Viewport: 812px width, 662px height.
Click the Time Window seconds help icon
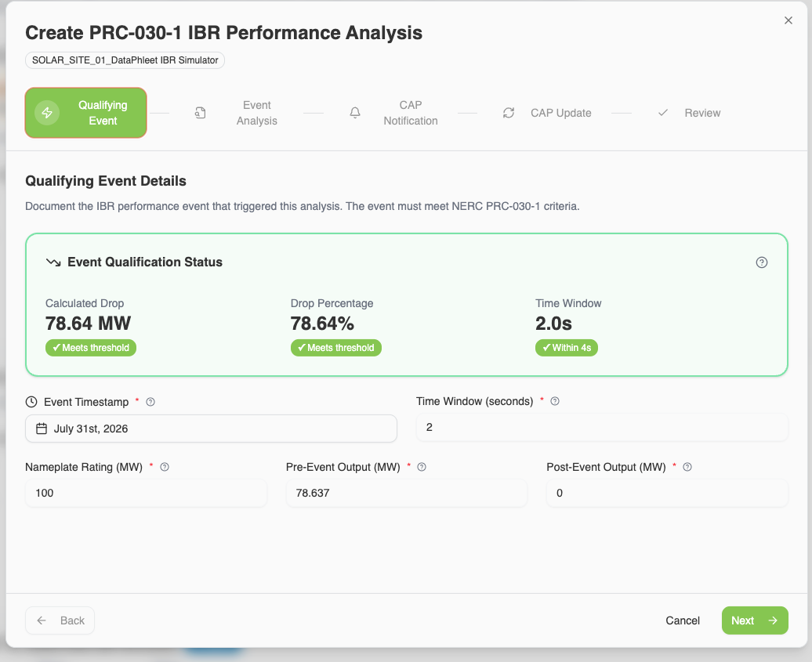point(555,401)
